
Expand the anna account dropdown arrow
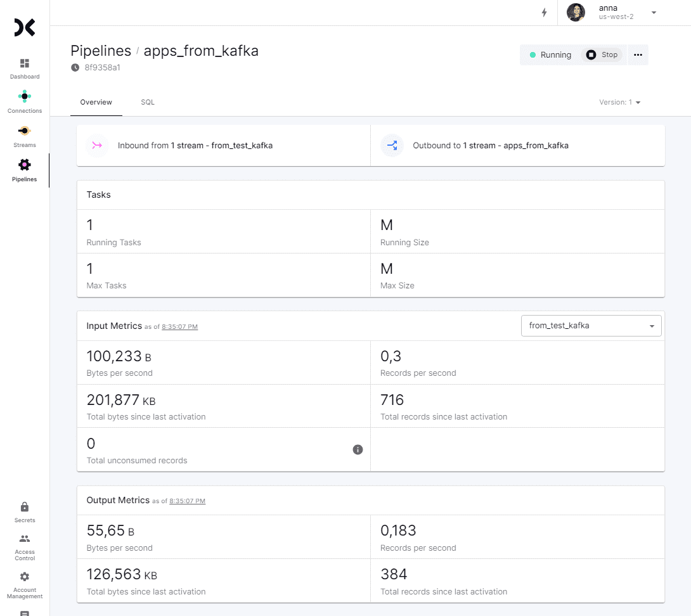click(x=654, y=13)
